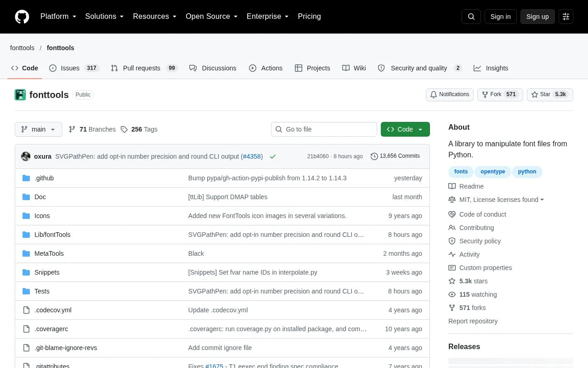Viewport: 588px width, 368px height.
Task: Open the appearance settings icon button
Action: click(566, 17)
